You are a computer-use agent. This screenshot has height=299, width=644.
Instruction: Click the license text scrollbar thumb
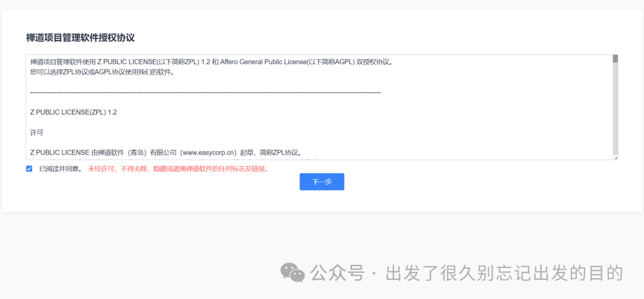tap(615, 58)
